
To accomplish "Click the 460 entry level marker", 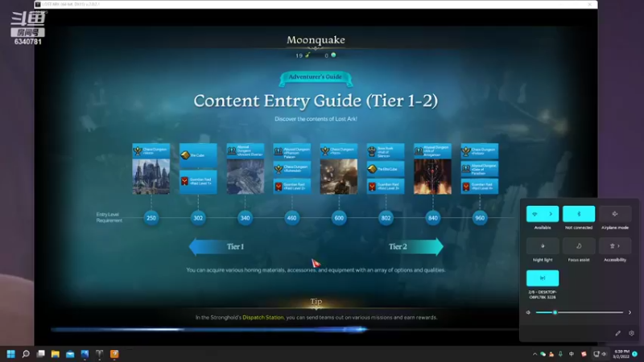I will point(292,218).
